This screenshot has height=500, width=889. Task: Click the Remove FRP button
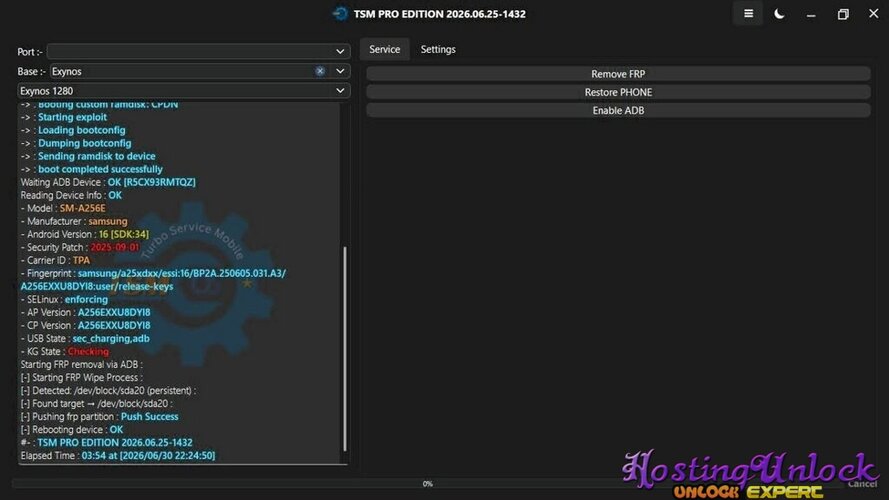(x=618, y=74)
